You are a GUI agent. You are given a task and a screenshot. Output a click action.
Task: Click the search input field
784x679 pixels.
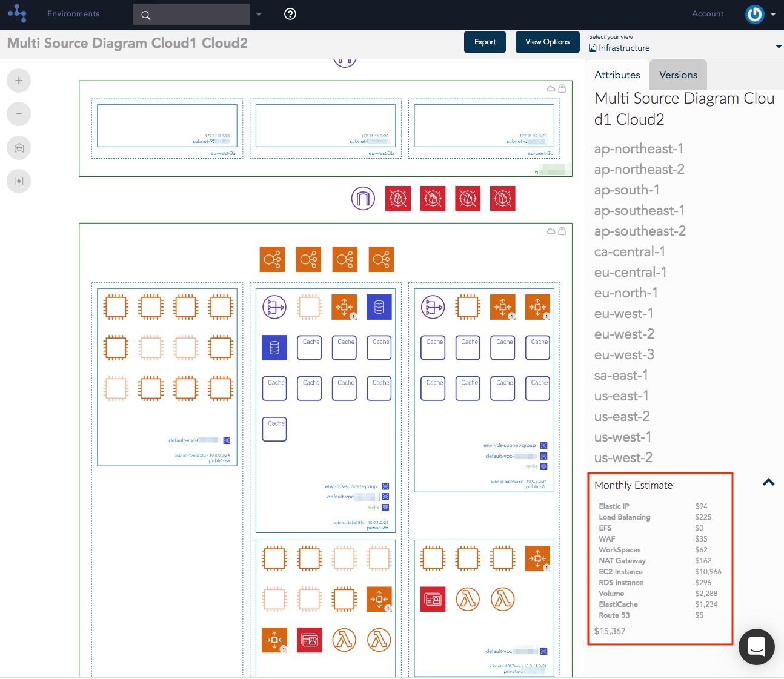[200, 15]
